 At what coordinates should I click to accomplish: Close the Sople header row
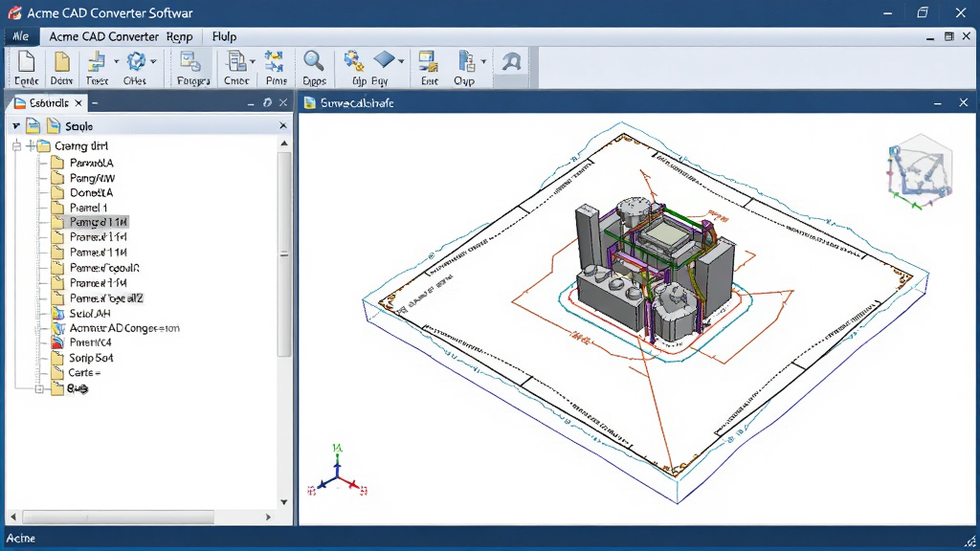(x=283, y=126)
